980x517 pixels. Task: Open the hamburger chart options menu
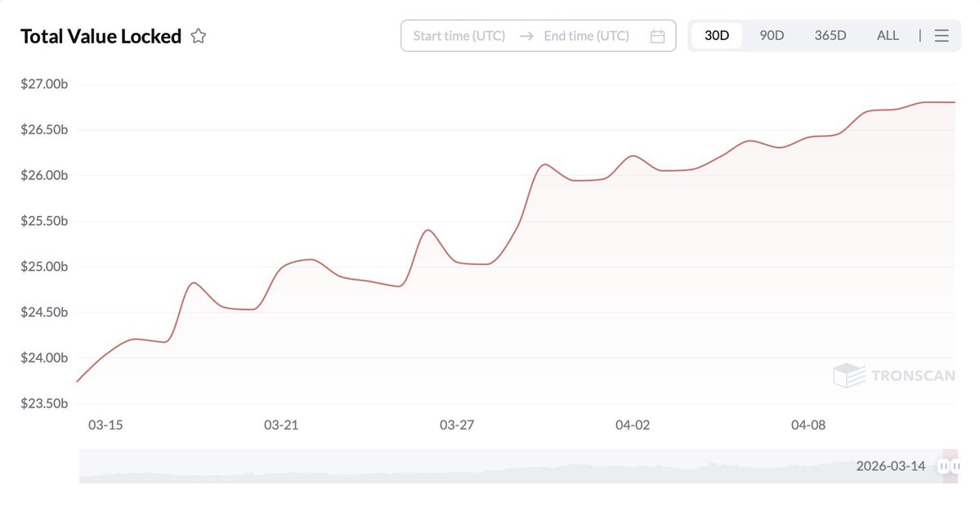(942, 36)
